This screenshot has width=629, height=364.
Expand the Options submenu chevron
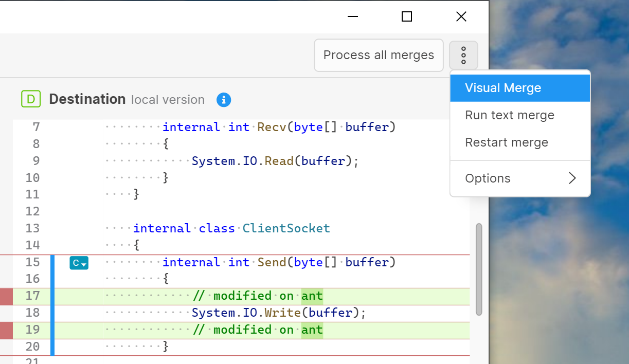[572, 178]
